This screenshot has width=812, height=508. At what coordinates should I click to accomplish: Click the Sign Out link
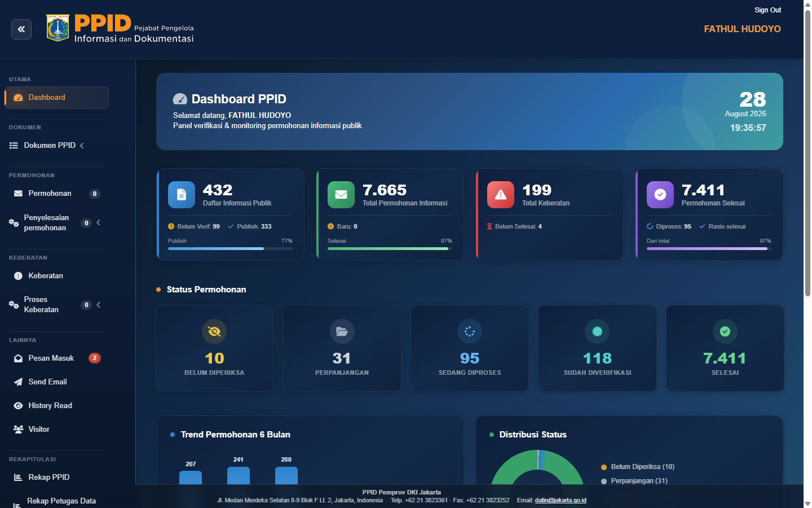pyautogui.click(x=767, y=10)
